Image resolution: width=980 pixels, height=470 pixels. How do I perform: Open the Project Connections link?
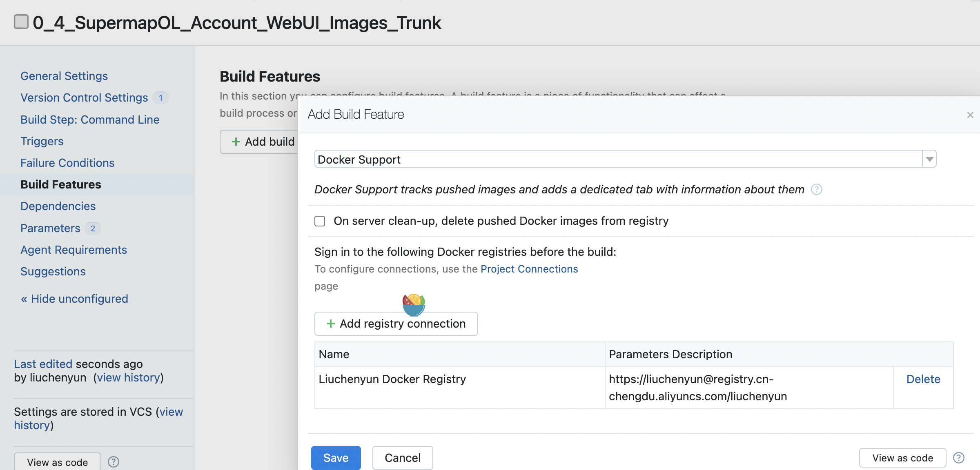tap(529, 269)
